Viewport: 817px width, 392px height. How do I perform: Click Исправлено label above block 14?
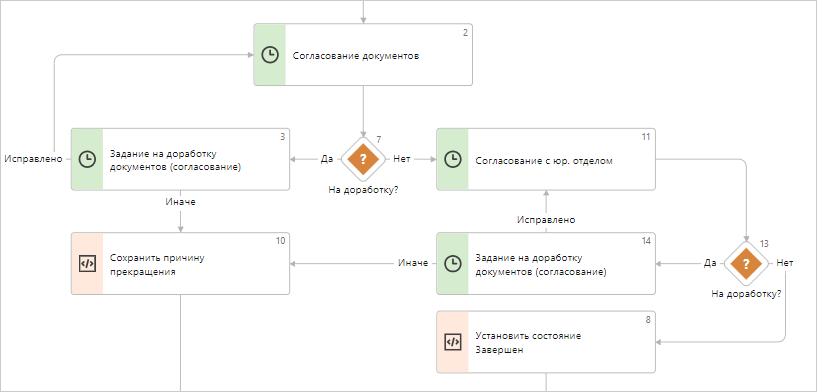546,220
